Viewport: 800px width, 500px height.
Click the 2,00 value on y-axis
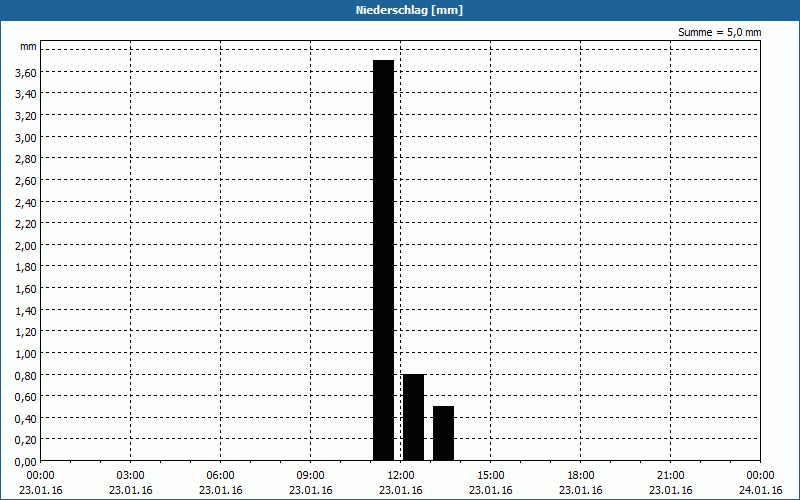coord(26,246)
